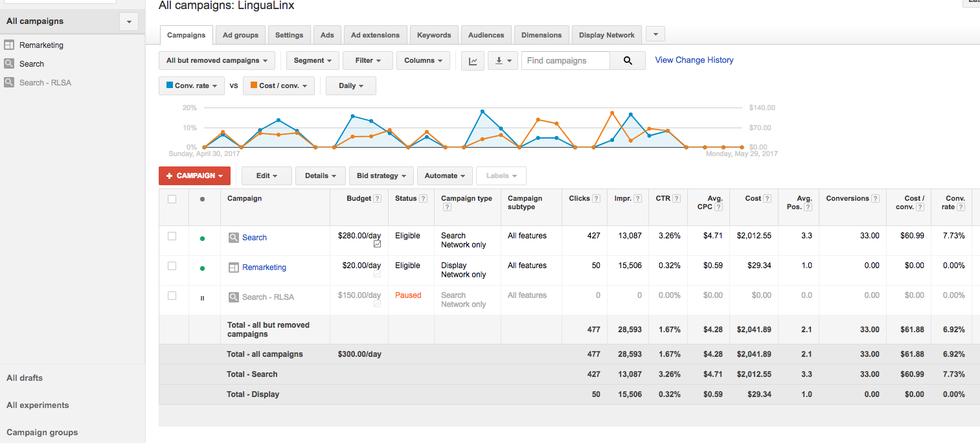Viewport: 980px width, 443px height.
Task: Open the Segment dropdown
Action: pyautogui.click(x=312, y=61)
